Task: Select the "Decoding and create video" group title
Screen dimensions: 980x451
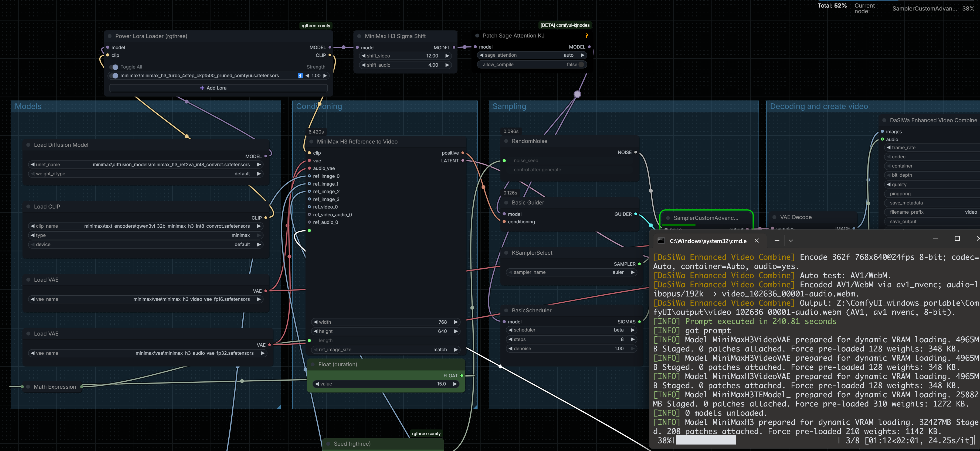Action: tap(819, 107)
